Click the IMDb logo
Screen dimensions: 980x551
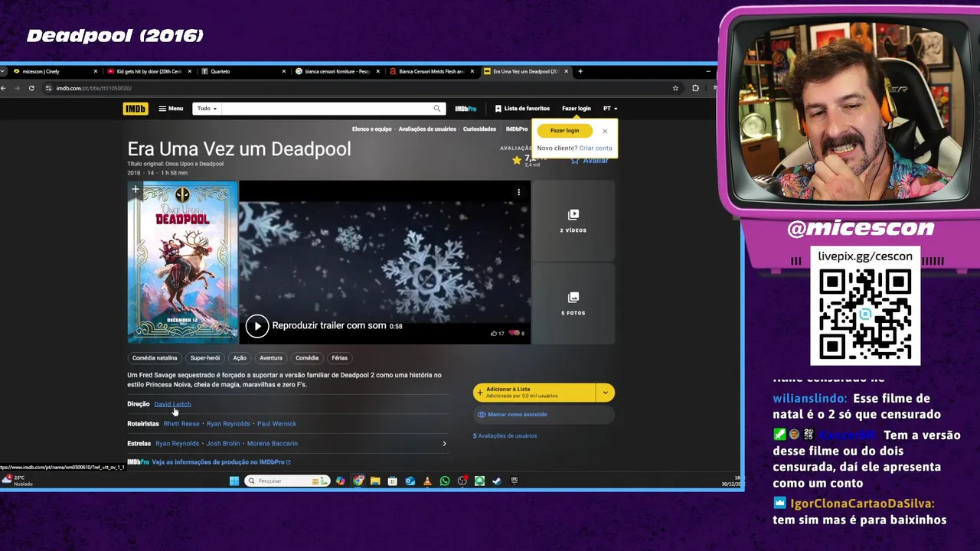pyautogui.click(x=136, y=109)
